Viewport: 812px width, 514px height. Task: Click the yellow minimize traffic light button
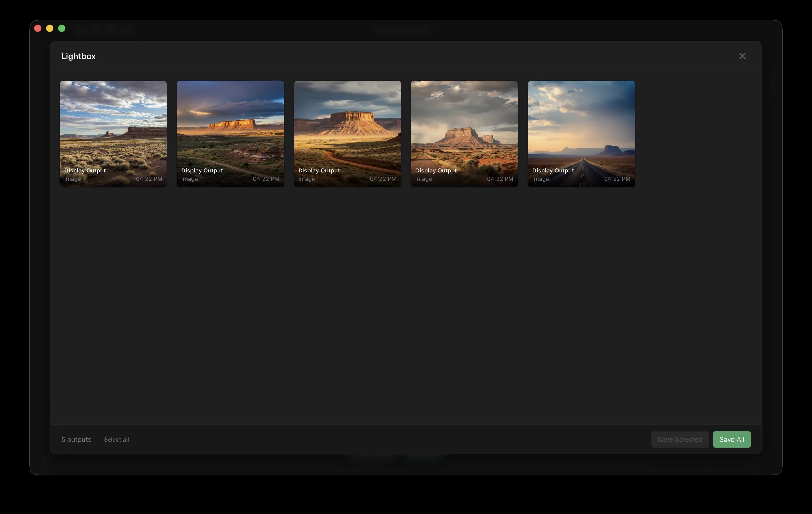(50, 28)
